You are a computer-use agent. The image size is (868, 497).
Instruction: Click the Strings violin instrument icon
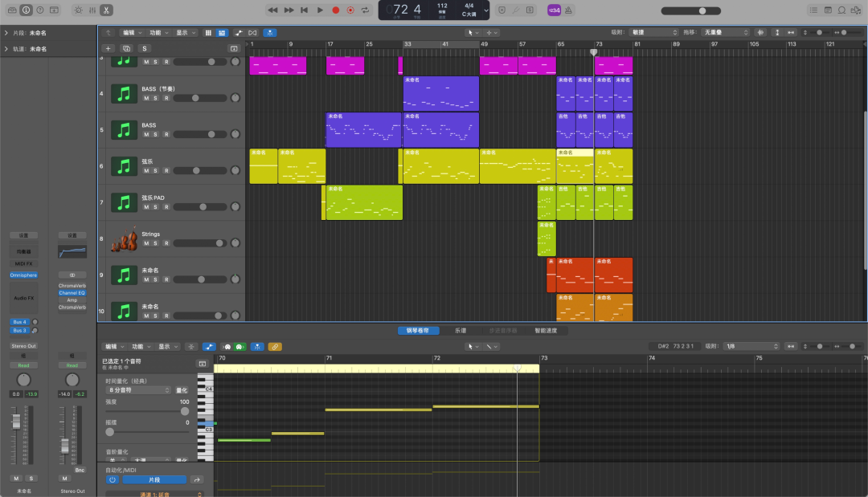[124, 238]
